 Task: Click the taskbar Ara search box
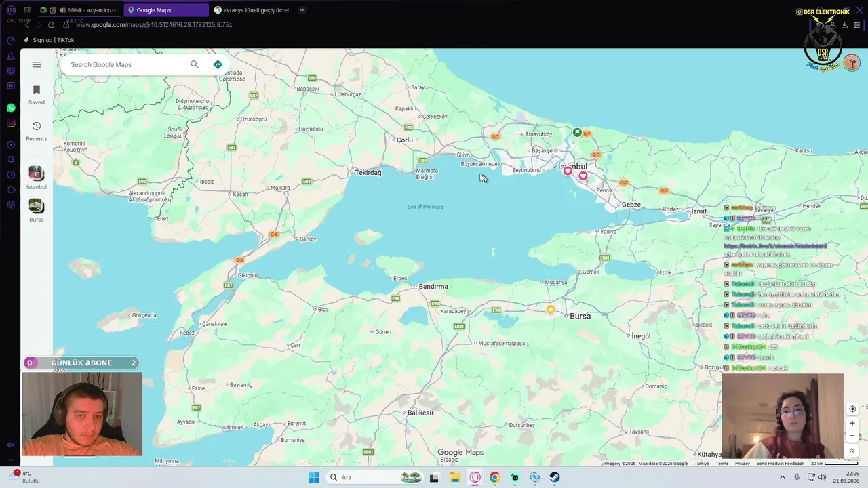(x=375, y=477)
